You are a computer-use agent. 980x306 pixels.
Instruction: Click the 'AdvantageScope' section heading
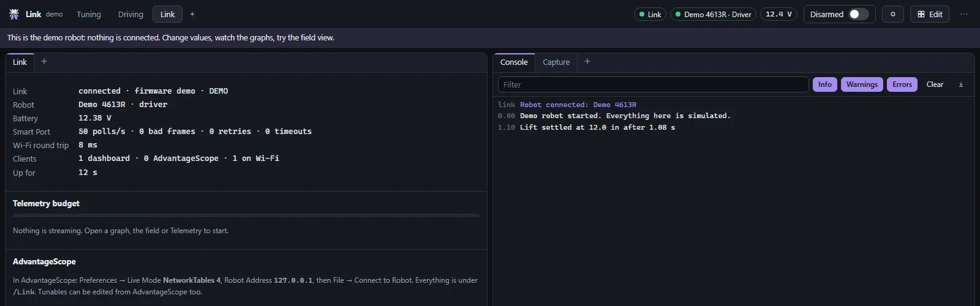(44, 261)
